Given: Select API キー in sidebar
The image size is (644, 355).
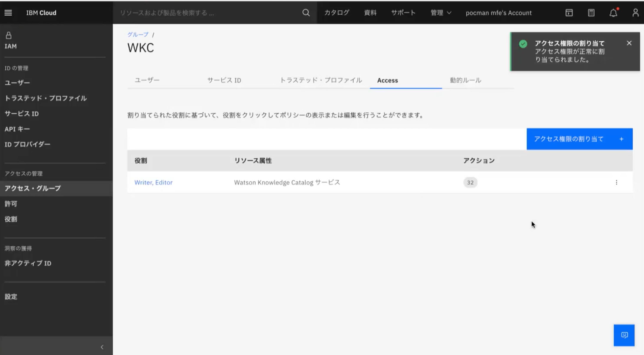Looking at the screenshot, I should (17, 129).
